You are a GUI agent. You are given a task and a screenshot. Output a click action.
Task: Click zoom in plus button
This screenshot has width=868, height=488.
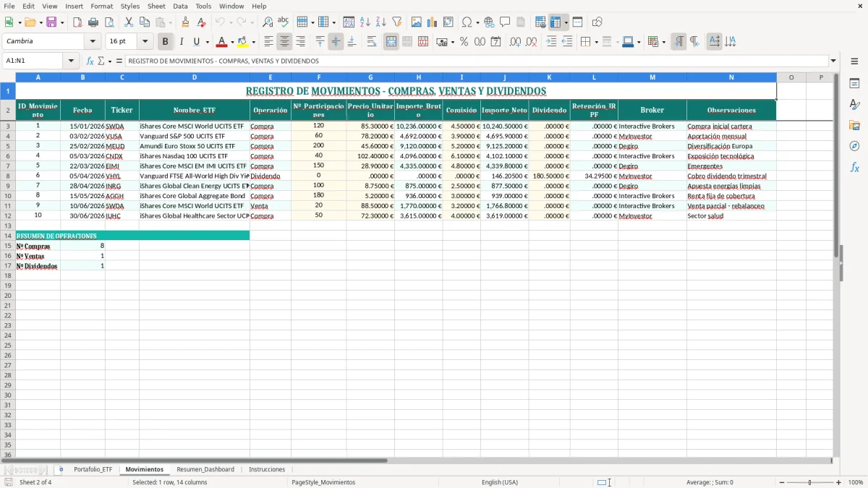[x=839, y=482]
